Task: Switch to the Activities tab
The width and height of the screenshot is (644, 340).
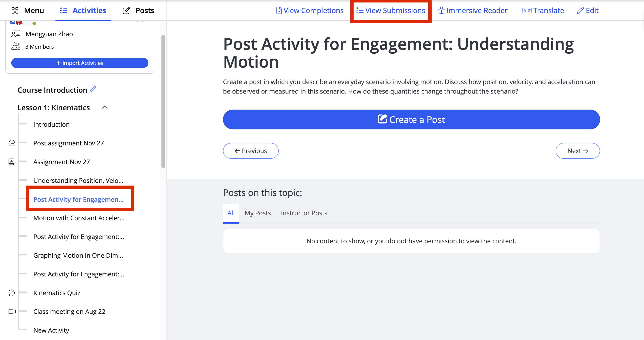Action: point(83,11)
